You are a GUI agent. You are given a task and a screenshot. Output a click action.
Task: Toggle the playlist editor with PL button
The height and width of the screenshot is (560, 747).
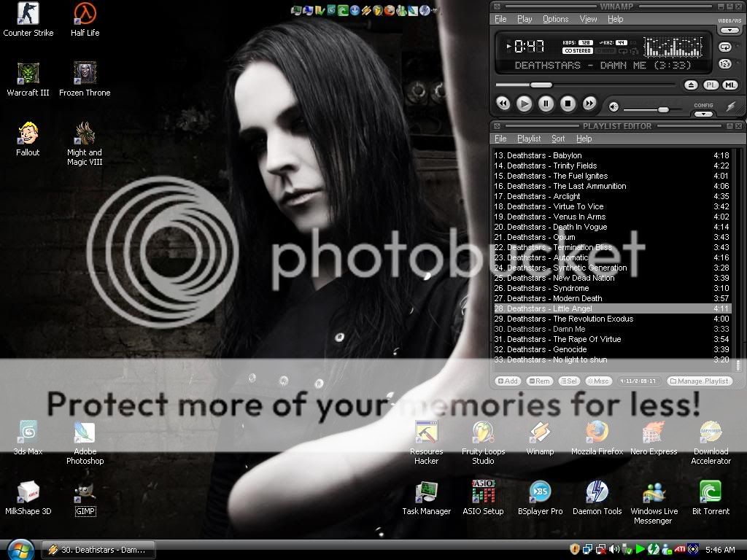point(711,85)
